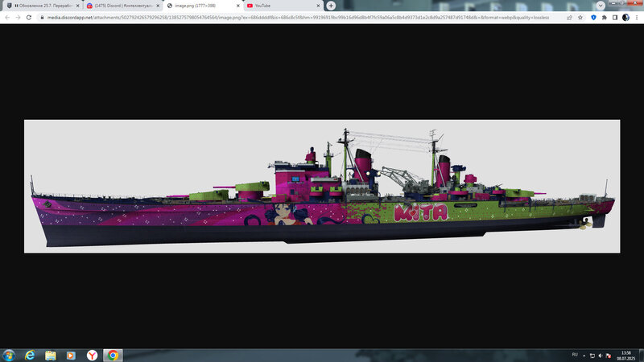Click the lock icon in address bar

click(x=42, y=18)
